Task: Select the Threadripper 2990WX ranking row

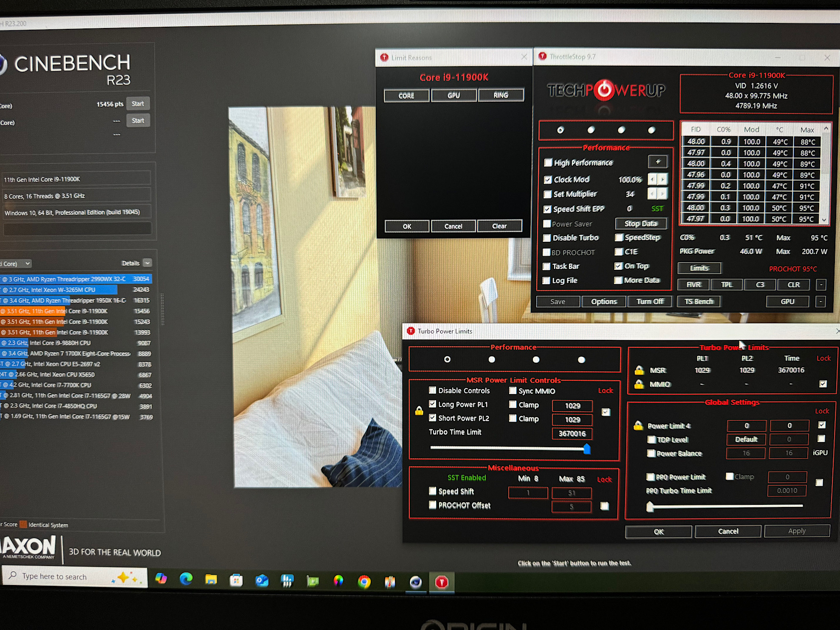Action: tap(76, 279)
